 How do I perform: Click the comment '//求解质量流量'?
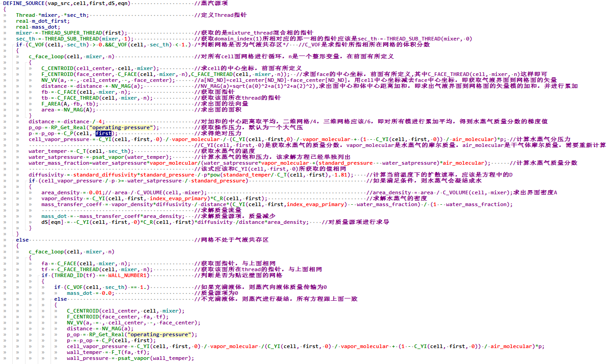pos(218,210)
